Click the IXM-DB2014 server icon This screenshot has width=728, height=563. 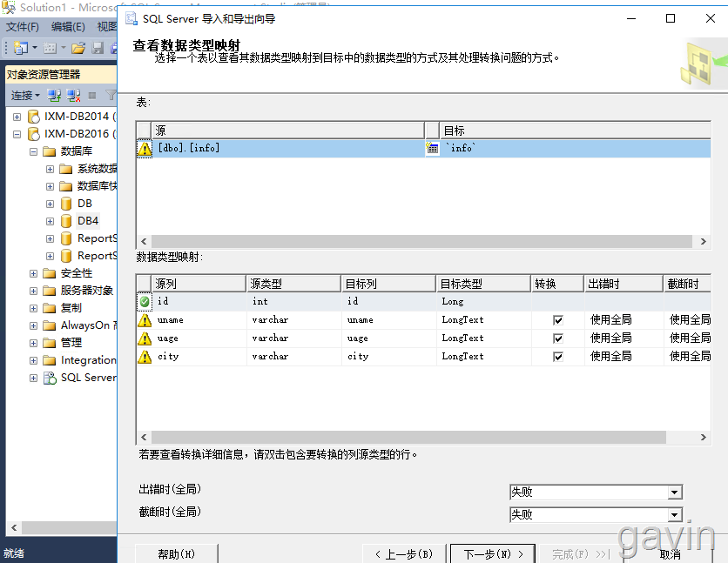(34, 117)
